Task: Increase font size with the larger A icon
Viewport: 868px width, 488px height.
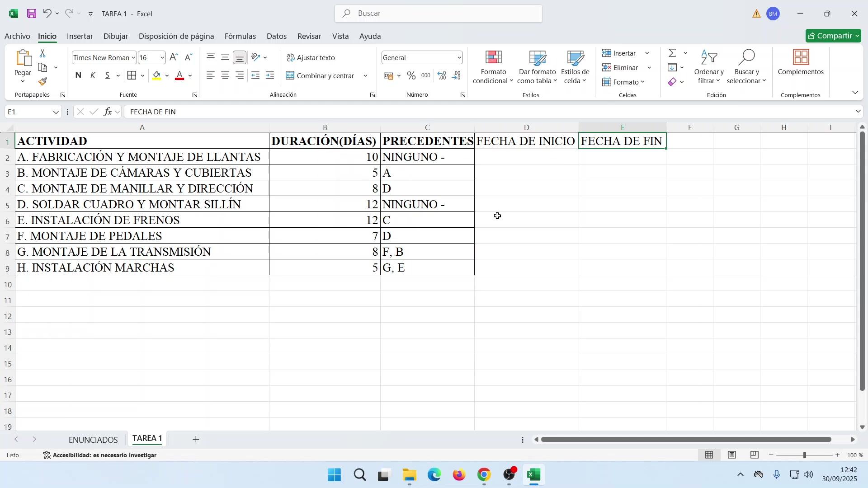Action: pos(174,57)
